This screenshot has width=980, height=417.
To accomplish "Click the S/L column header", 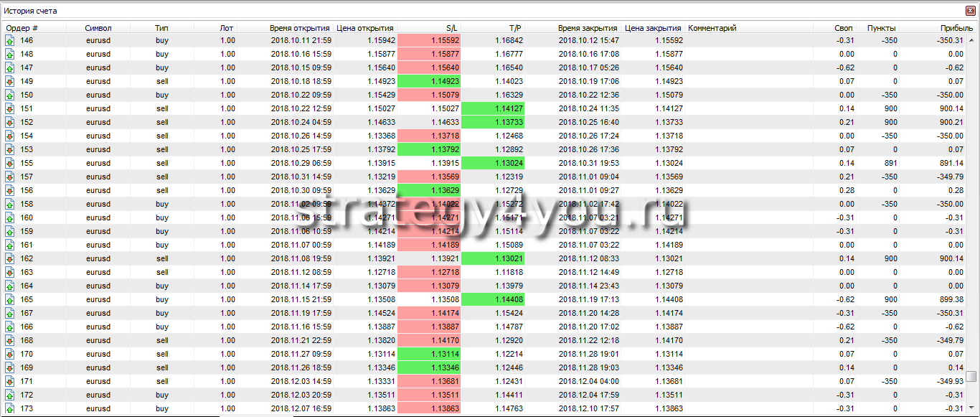I will [451, 28].
